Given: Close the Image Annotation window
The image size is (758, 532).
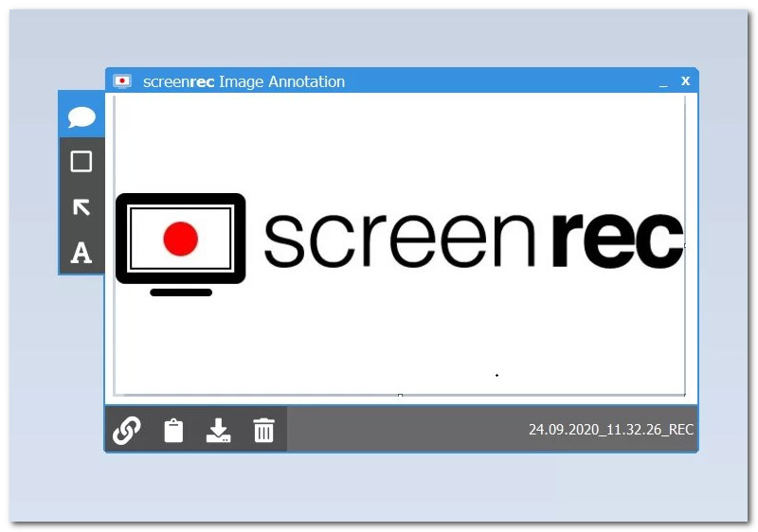Looking at the screenshot, I should [x=685, y=80].
